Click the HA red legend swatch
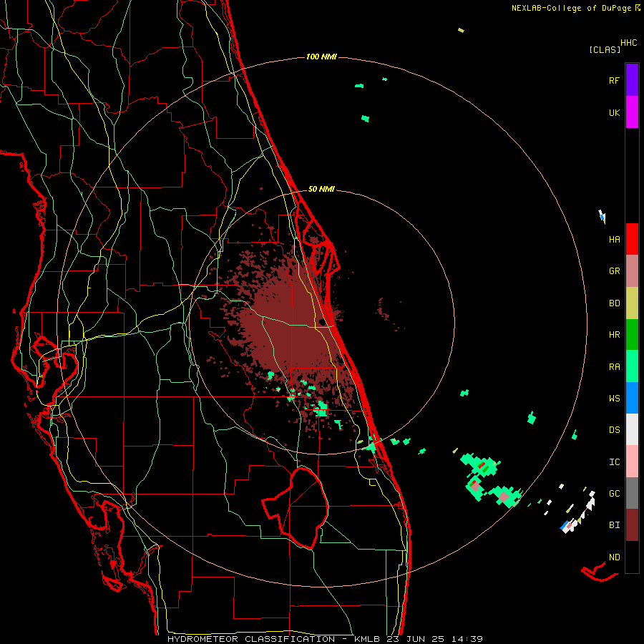Viewport: 644px width, 644px height. point(632,239)
